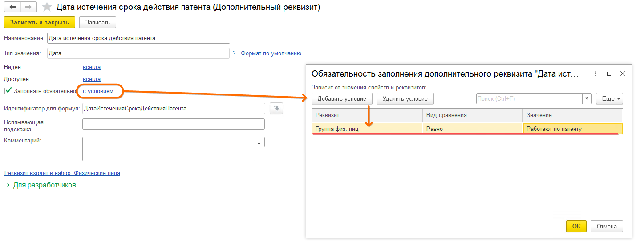Click the Значение column header
The width and height of the screenshot is (644, 248).
click(573, 115)
